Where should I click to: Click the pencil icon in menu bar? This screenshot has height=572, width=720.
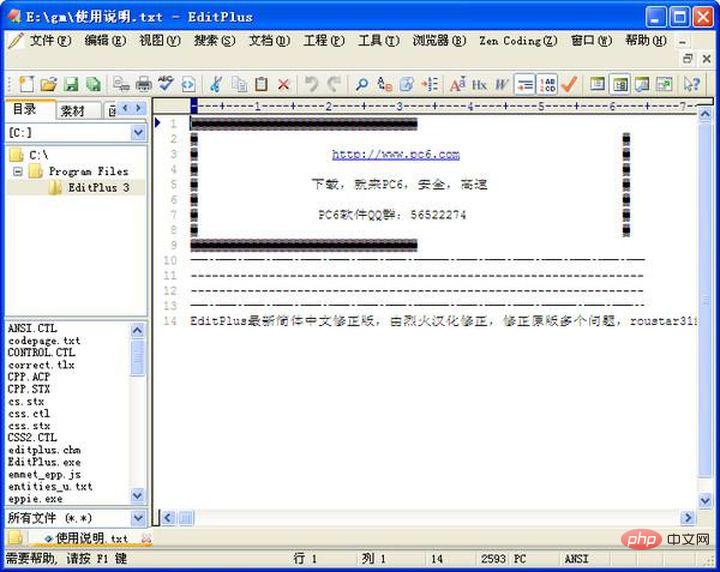pyautogui.click(x=16, y=41)
